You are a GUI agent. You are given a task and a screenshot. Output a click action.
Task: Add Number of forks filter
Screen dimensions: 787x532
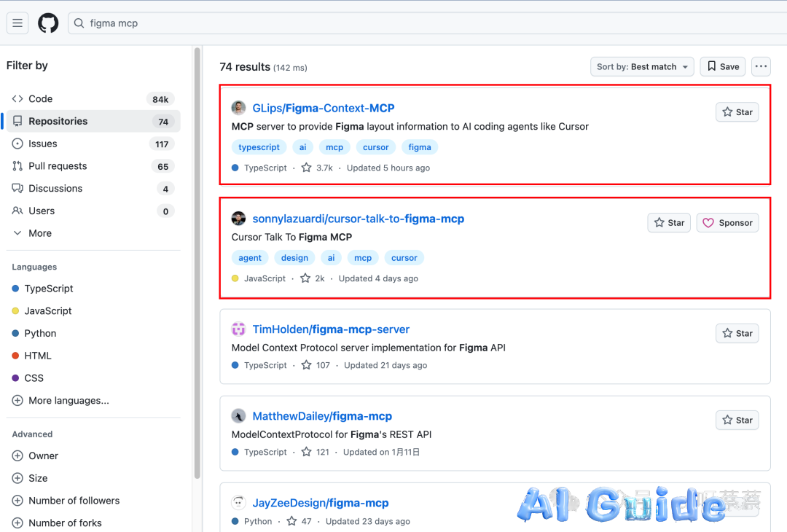click(x=57, y=523)
